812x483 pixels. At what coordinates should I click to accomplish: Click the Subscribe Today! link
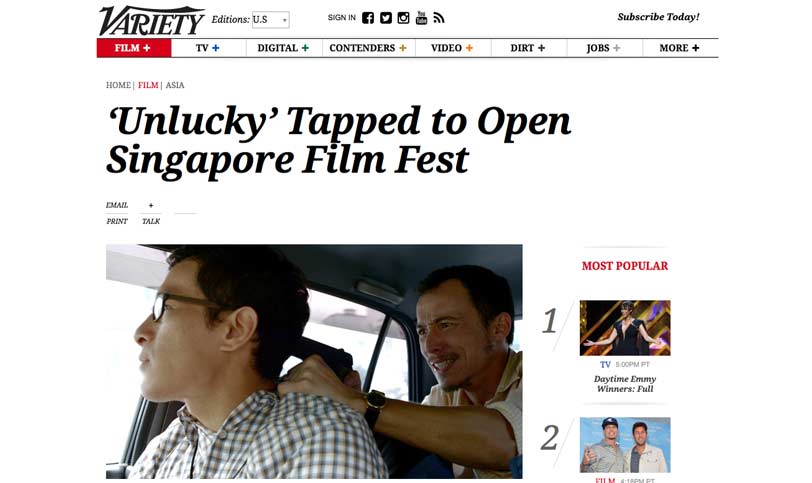(658, 17)
